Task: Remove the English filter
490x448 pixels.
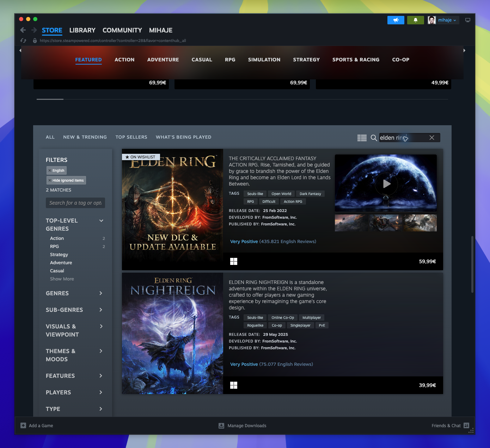Action: pyautogui.click(x=50, y=170)
